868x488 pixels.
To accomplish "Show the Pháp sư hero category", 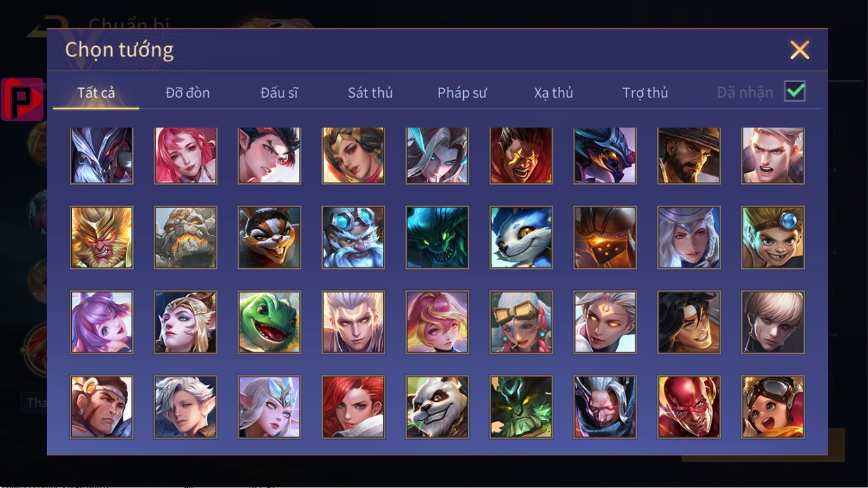I will (x=462, y=92).
